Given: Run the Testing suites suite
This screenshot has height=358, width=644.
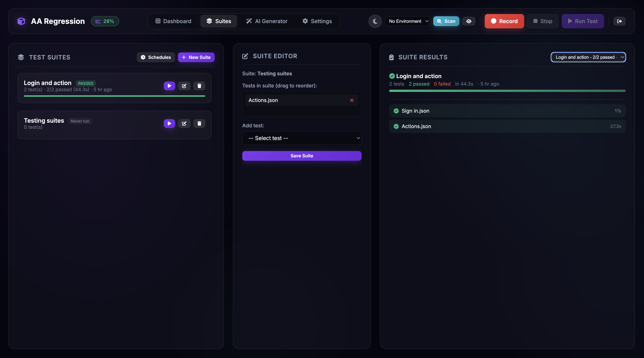Looking at the screenshot, I should pyautogui.click(x=169, y=123).
